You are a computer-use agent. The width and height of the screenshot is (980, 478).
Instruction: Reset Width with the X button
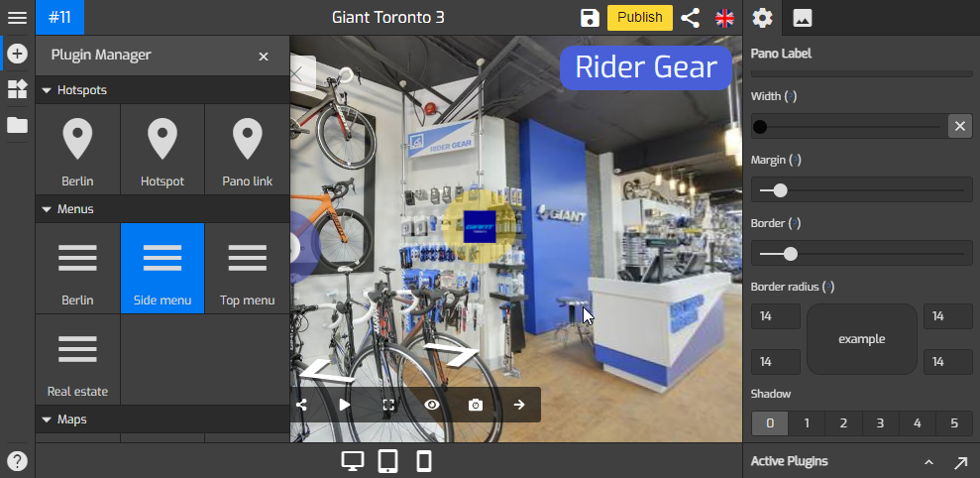[960, 126]
